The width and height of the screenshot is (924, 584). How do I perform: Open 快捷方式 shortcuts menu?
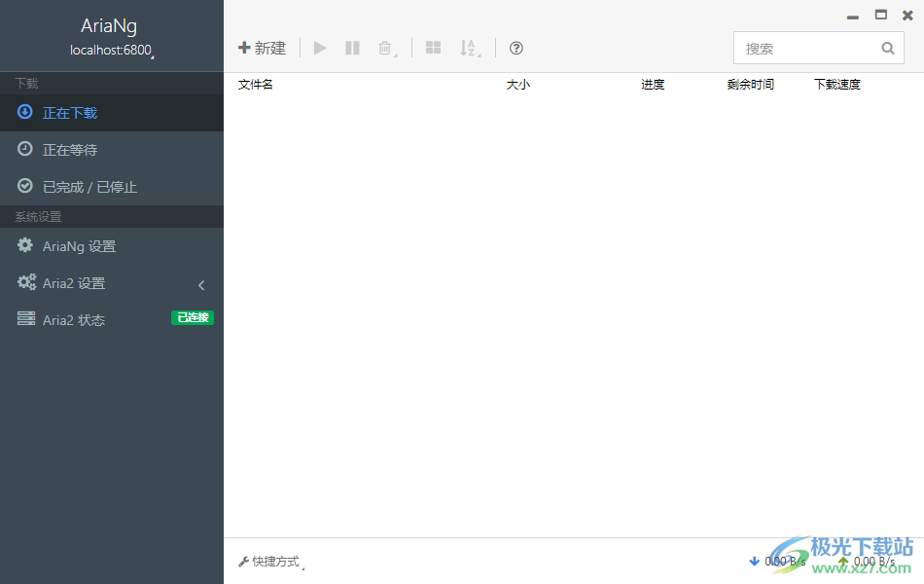[271, 562]
